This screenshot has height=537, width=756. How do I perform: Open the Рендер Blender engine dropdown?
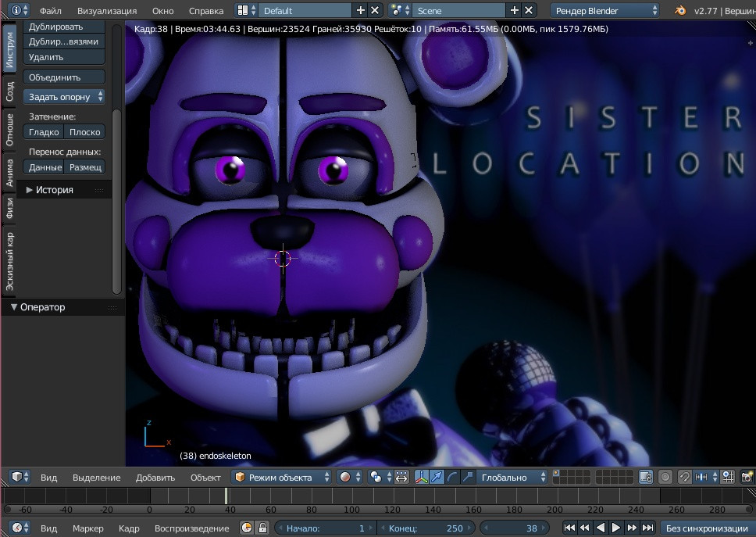point(605,10)
